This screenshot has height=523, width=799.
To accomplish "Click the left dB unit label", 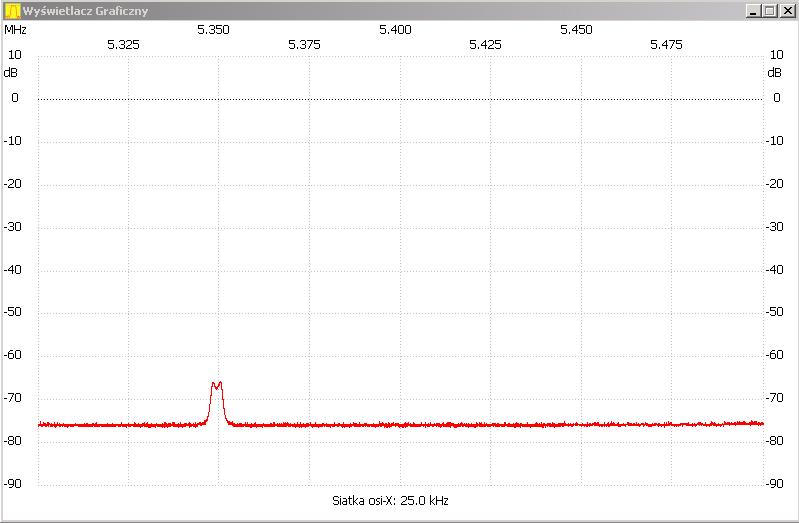I will [x=11, y=72].
